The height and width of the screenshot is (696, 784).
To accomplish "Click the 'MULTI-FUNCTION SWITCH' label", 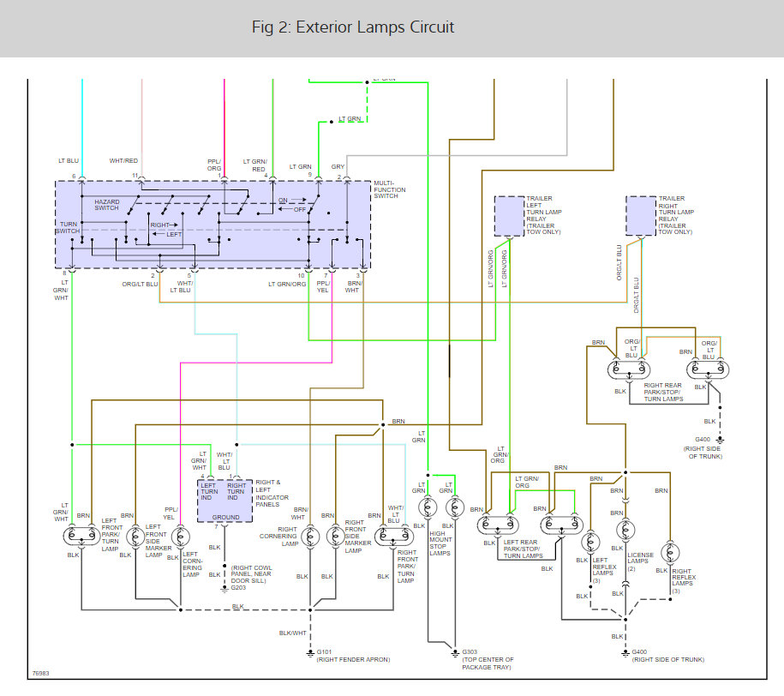I will point(390,189).
